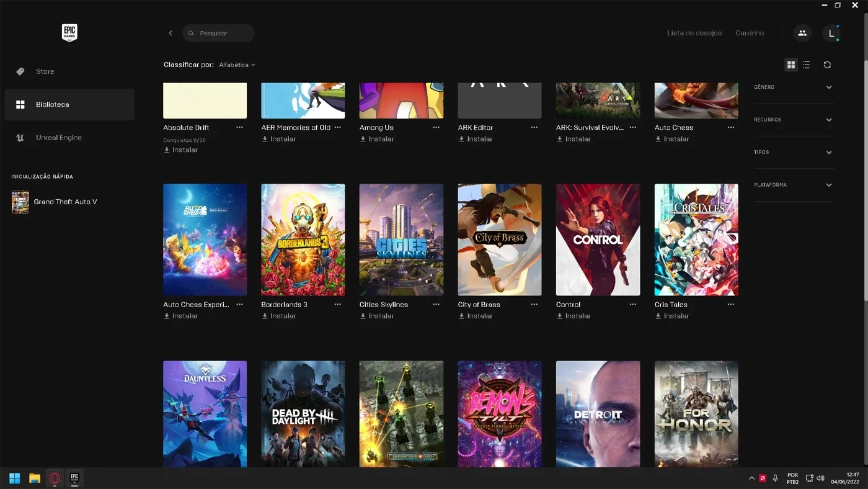The image size is (868, 489).
Task: Open Opera browser from taskbar
Action: (55, 478)
